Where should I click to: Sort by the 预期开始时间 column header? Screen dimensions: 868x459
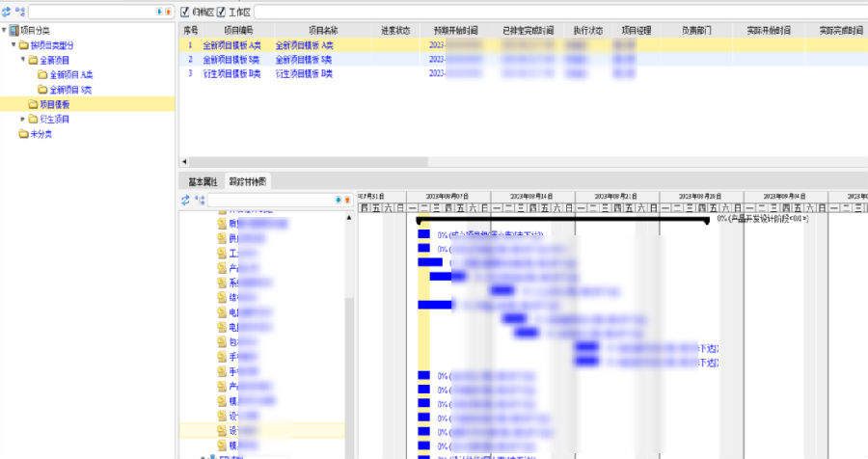[x=455, y=31]
